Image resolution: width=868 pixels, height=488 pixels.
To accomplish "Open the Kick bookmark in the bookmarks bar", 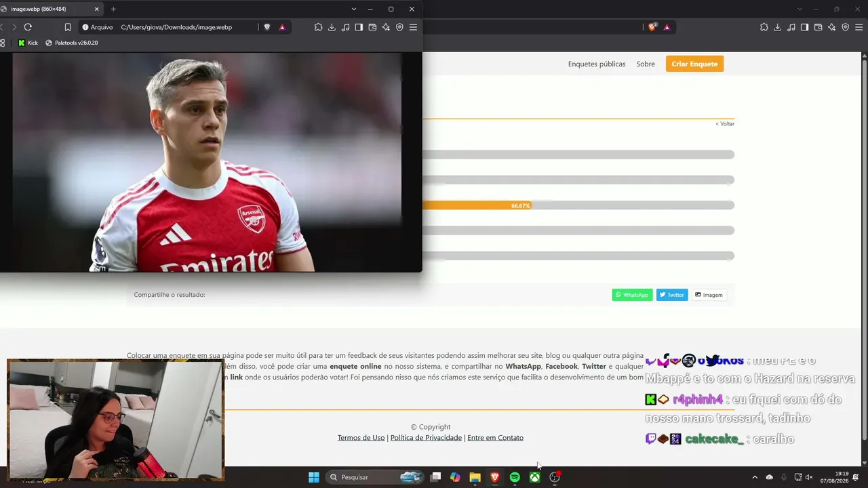I will (28, 43).
